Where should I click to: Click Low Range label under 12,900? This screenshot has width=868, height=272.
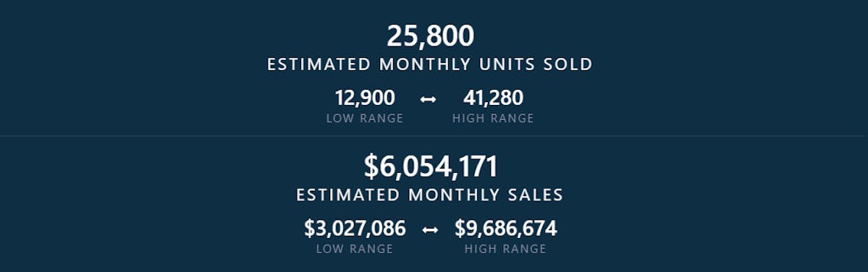[x=365, y=119]
